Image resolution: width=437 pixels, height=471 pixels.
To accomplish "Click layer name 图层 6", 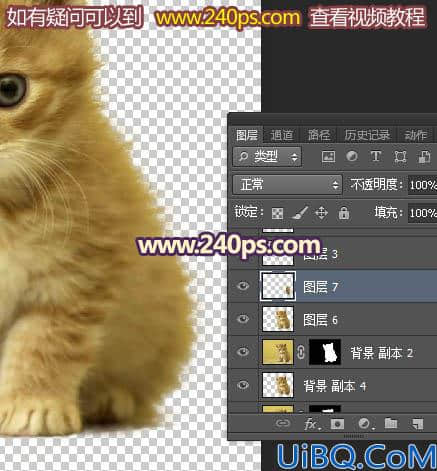I will pos(321,320).
